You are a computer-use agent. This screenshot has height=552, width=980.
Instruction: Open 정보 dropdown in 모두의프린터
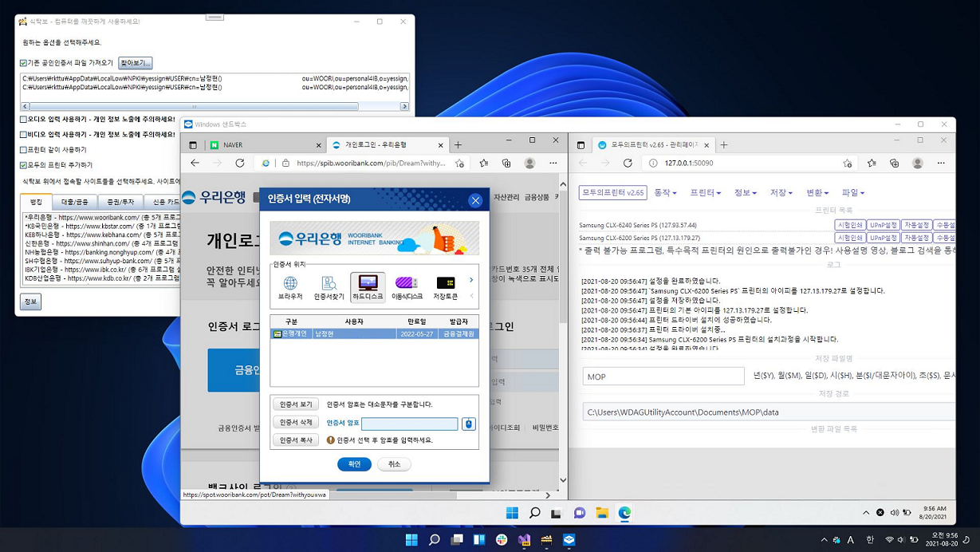[745, 192]
